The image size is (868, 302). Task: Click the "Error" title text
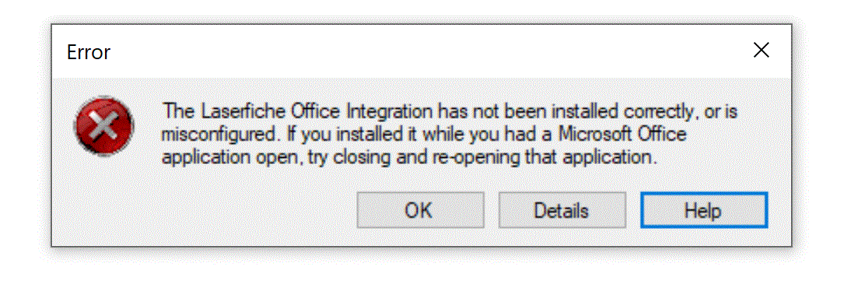(89, 52)
